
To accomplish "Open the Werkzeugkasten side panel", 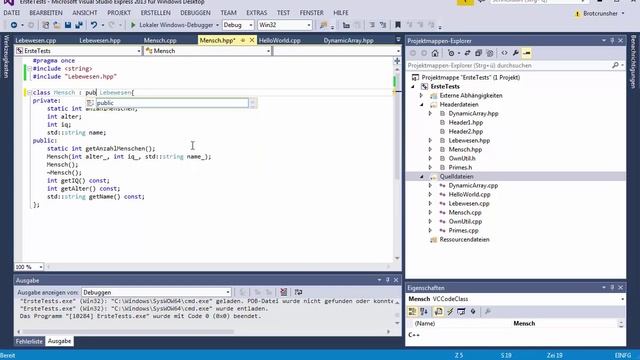I will (x=6, y=56).
